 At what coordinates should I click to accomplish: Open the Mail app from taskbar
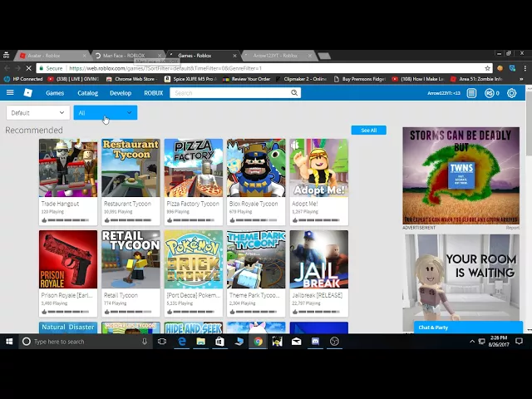pyautogui.click(x=296, y=342)
